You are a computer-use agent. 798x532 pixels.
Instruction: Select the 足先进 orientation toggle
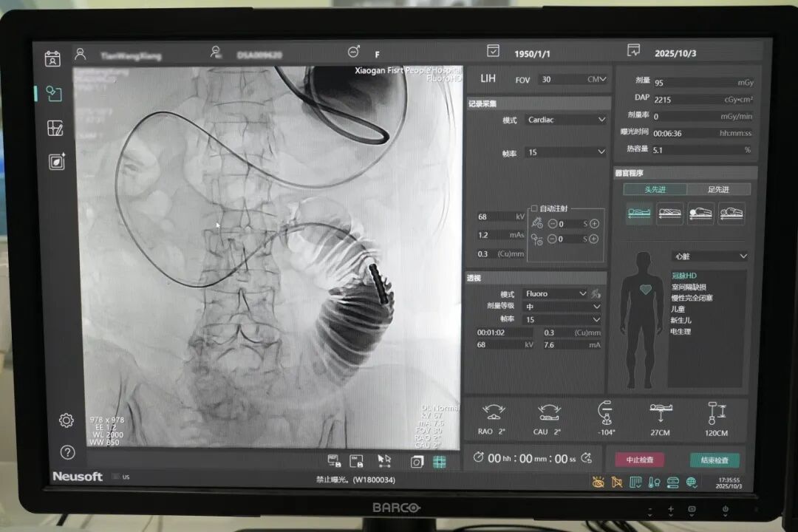718,190
